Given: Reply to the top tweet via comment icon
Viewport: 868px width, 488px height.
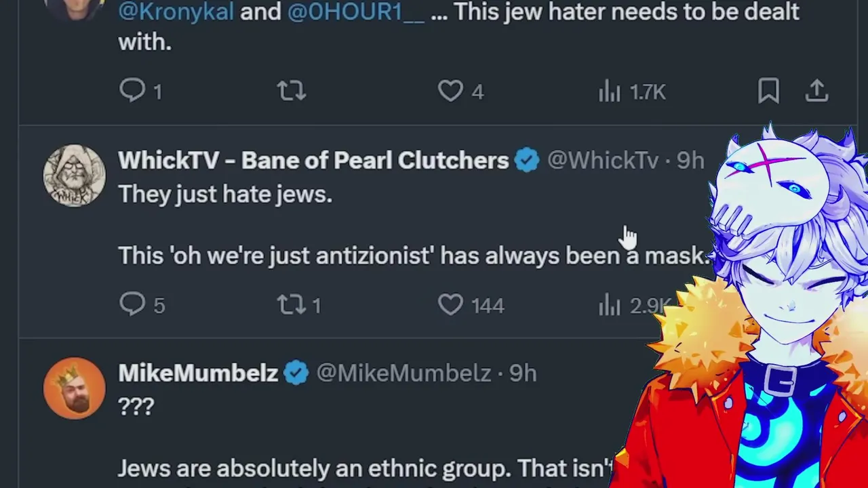Looking at the screenshot, I should coord(133,91).
